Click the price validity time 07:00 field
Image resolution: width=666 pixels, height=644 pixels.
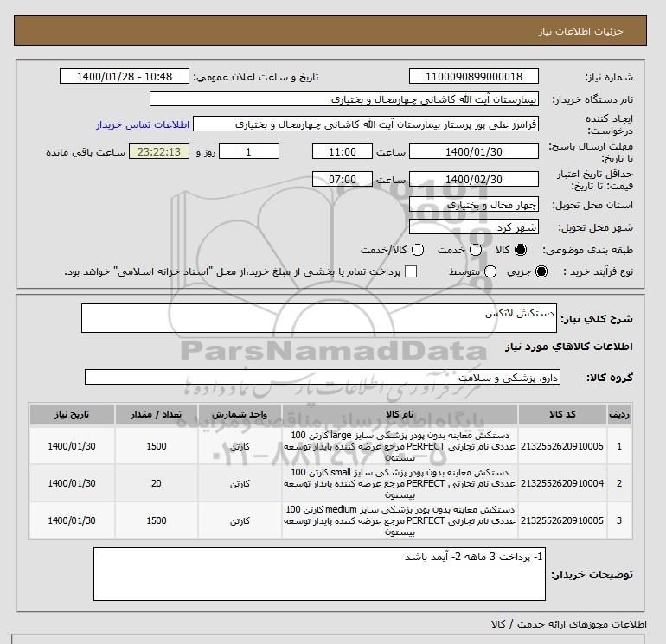coord(343,179)
